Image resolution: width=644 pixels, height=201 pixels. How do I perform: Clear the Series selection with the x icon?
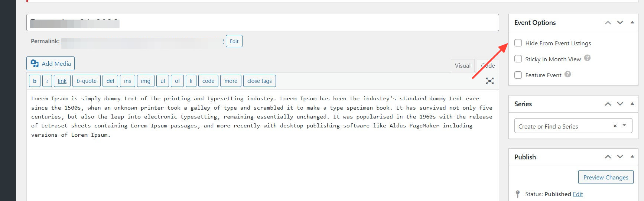615,126
